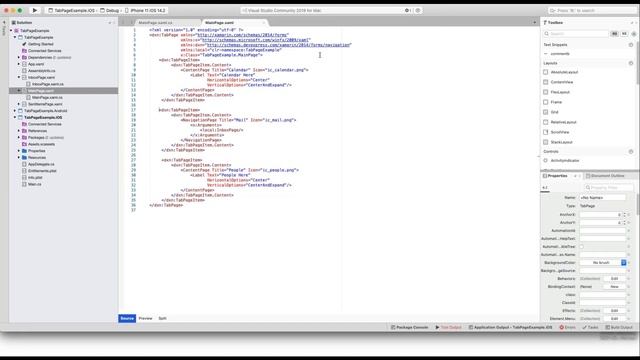Click the global search field in toolbar

(x=592, y=10)
